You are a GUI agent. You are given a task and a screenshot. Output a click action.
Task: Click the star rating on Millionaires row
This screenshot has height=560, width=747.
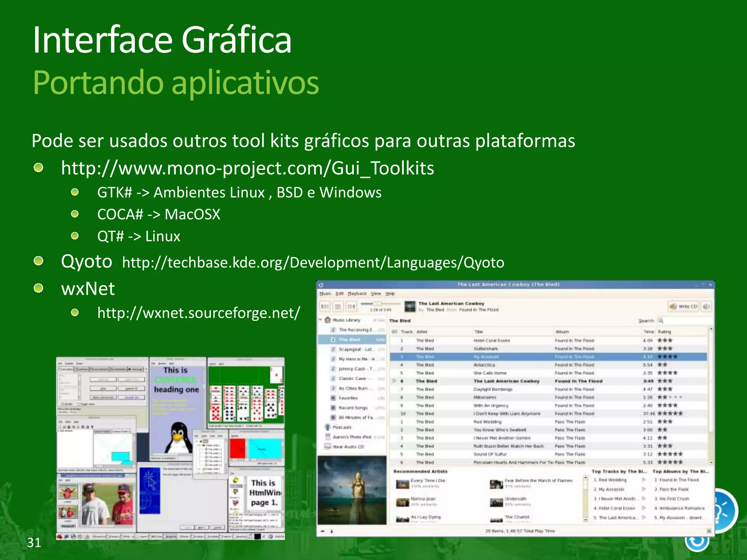(x=669, y=397)
